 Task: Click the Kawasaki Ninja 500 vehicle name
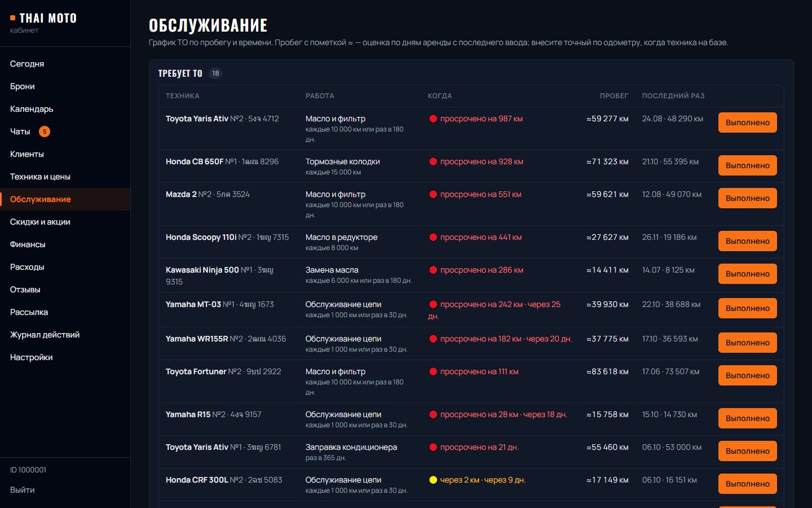[202, 270]
